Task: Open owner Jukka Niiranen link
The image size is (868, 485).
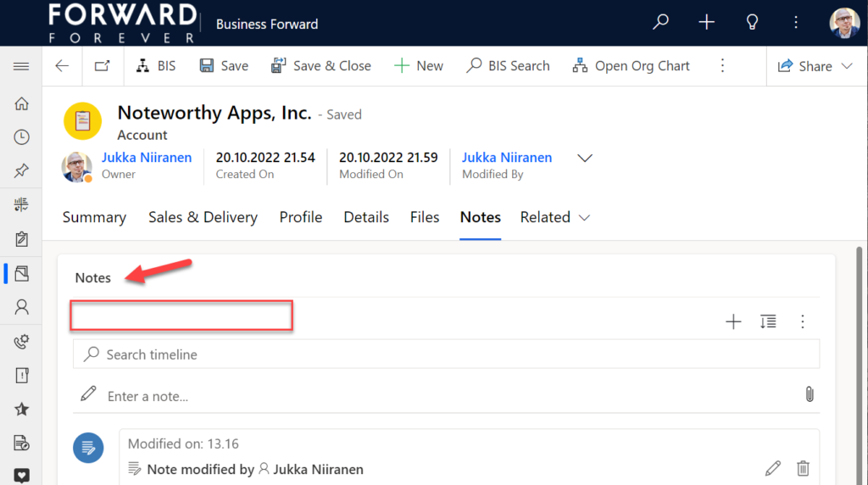Action: (147, 157)
